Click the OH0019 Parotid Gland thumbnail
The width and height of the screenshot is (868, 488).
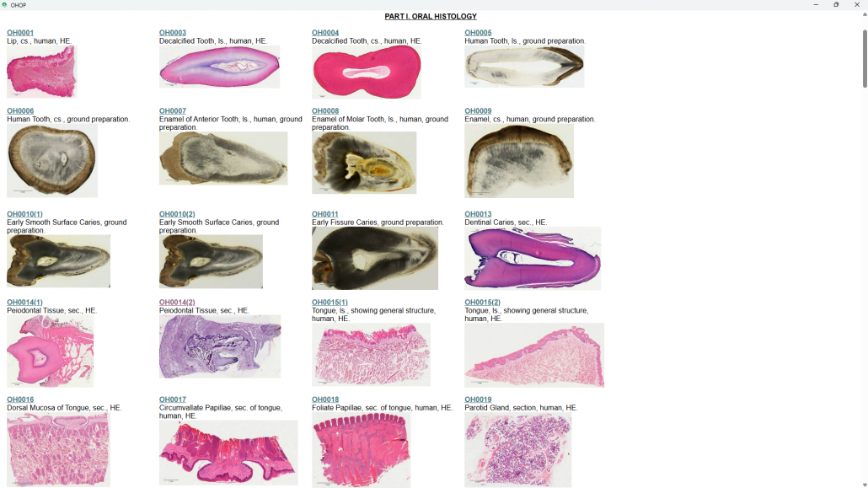tap(518, 449)
